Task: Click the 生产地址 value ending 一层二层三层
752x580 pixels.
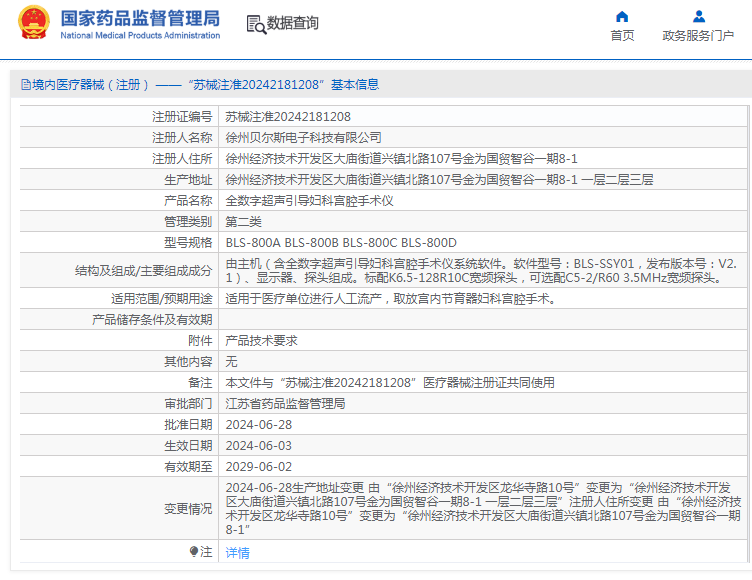Action: (439, 180)
